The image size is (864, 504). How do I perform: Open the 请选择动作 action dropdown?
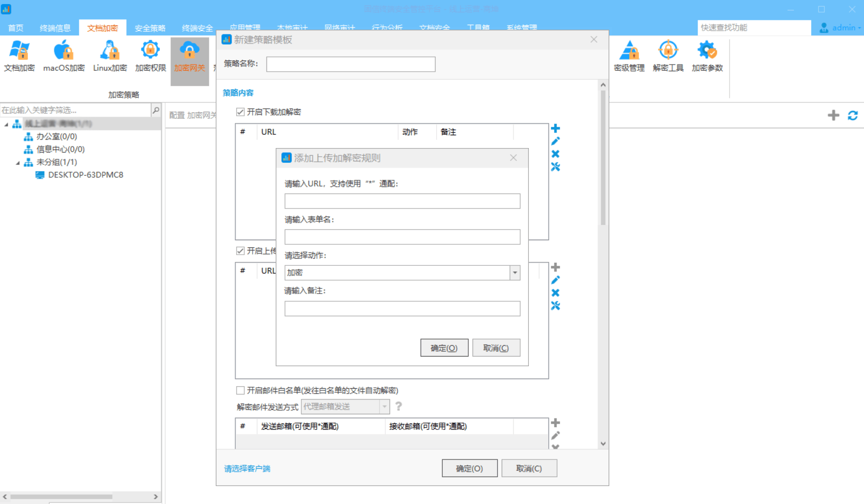pyautogui.click(x=515, y=272)
